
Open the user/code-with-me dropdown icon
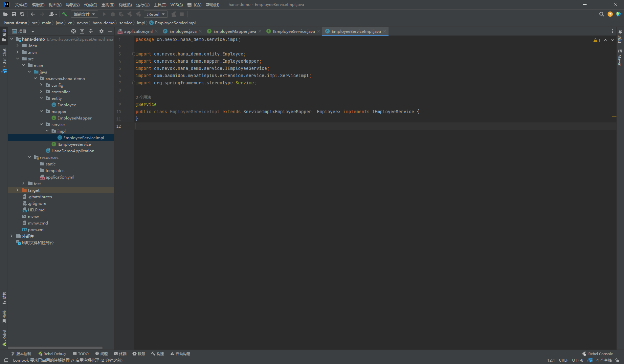click(53, 14)
